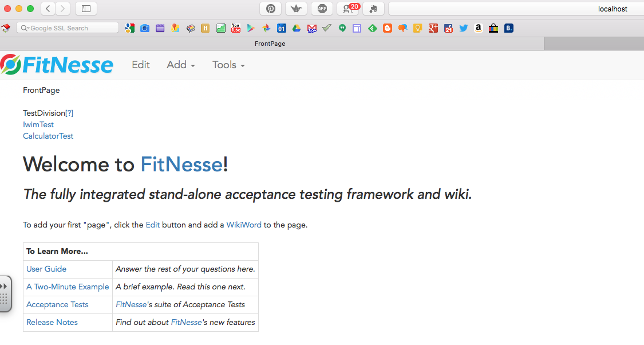This screenshot has height=345, width=644.
Task: Select the FrontPage browser tab
Action: click(x=270, y=44)
